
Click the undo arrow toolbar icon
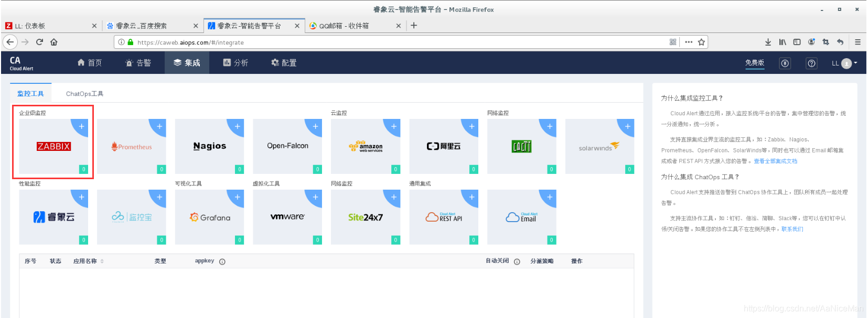840,42
